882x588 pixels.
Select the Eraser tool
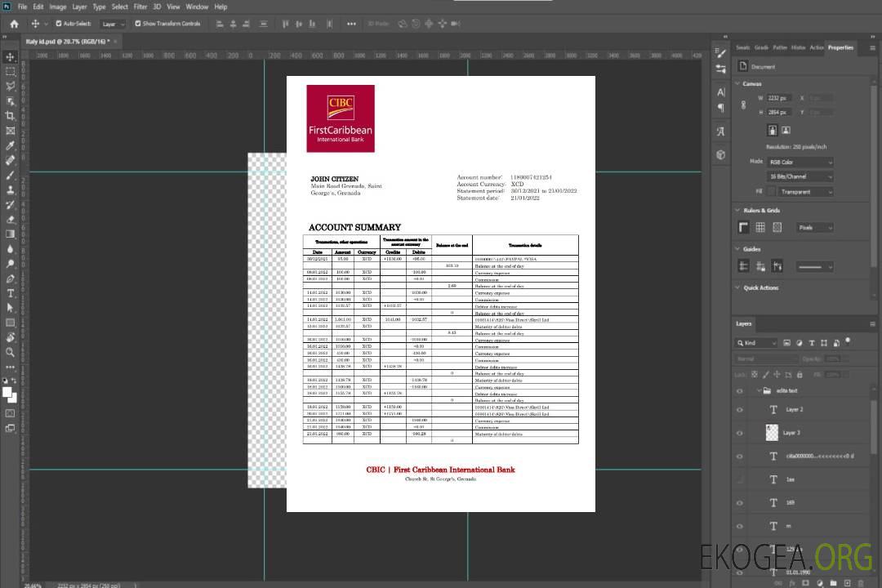(10, 220)
